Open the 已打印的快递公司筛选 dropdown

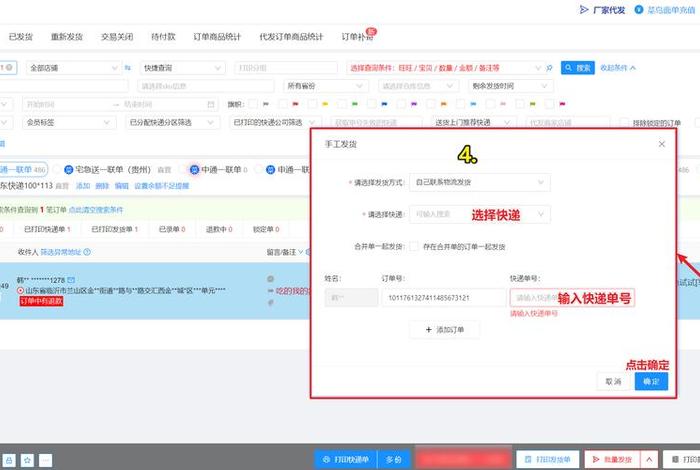pyautogui.click(x=275, y=122)
